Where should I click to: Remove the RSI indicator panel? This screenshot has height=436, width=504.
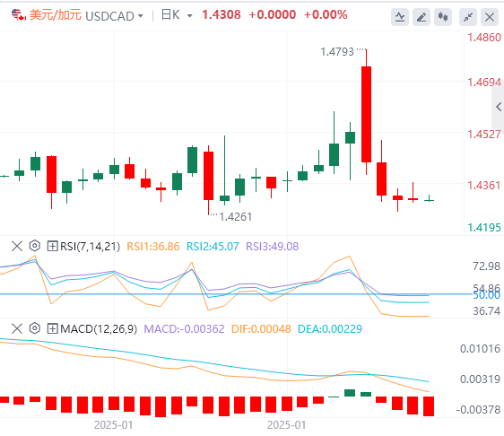pos(17,247)
